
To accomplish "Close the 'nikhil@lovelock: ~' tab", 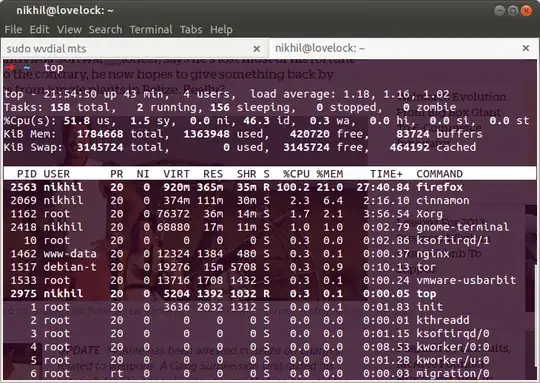I will 526,48.
